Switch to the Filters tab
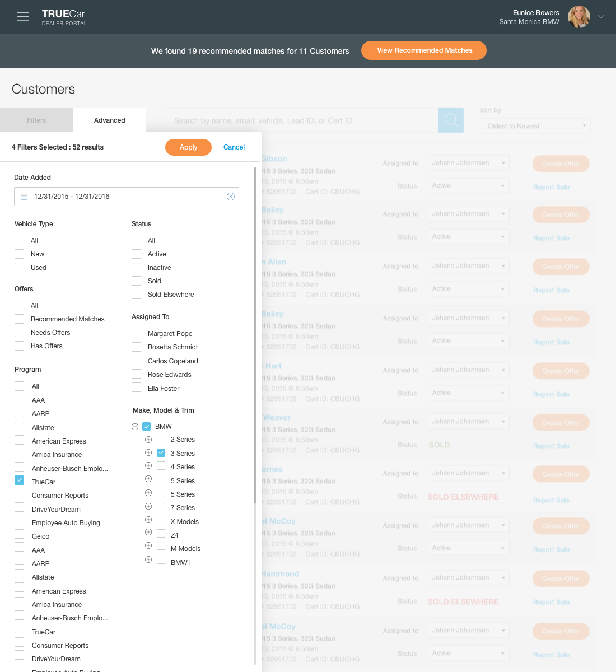616x672 pixels. (x=36, y=120)
